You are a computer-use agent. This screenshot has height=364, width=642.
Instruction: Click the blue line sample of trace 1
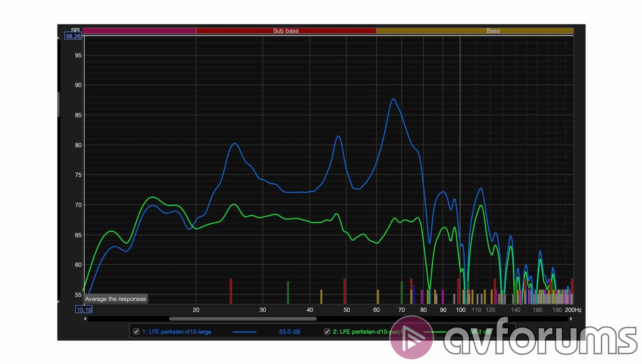pyautogui.click(x=244, y=332)
